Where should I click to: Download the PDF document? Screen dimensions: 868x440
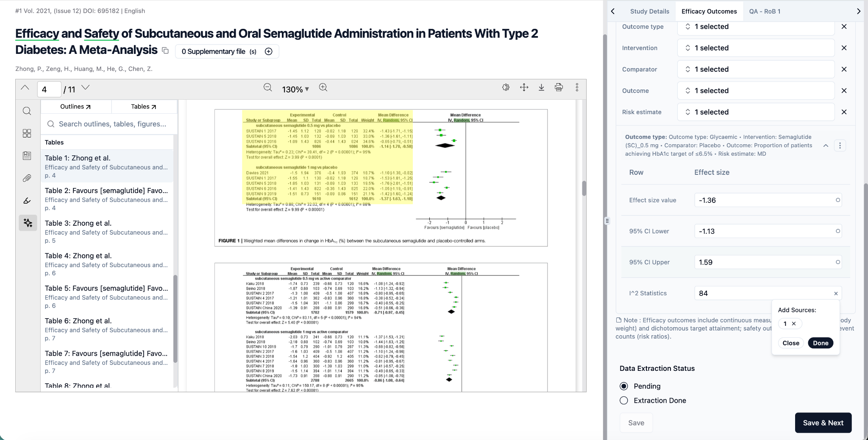pos(541,87)
